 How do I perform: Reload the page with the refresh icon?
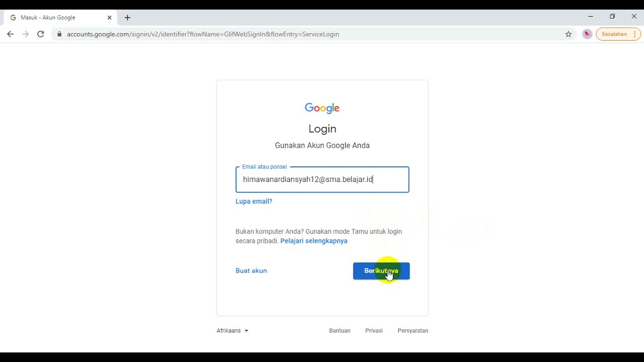41,34
